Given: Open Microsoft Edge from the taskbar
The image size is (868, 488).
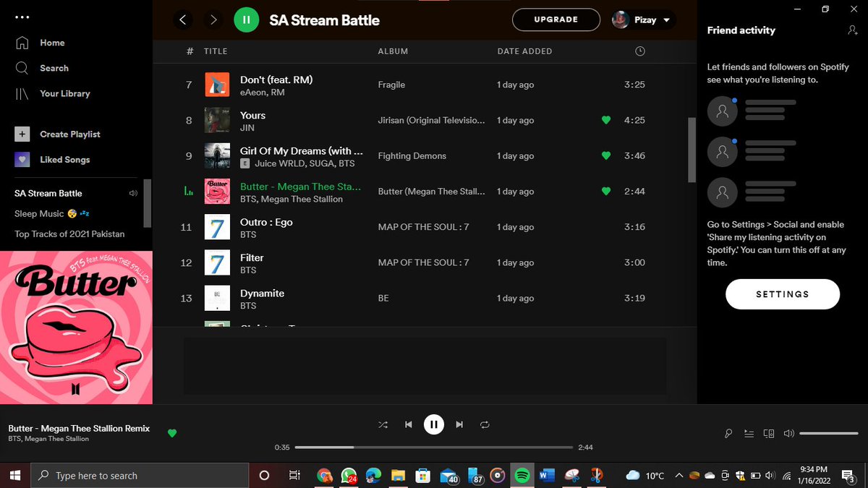Looking at the screenshot, I should 373,475.
